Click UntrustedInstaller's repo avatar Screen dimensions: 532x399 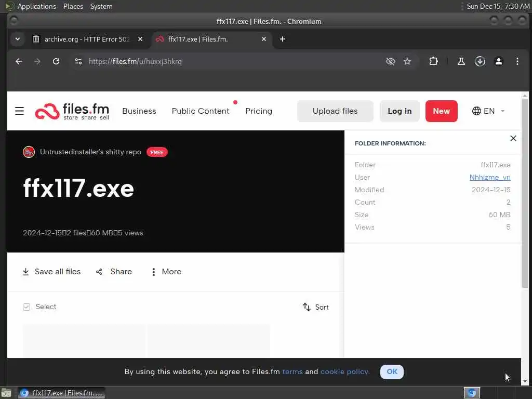click(x=29, y=152)
